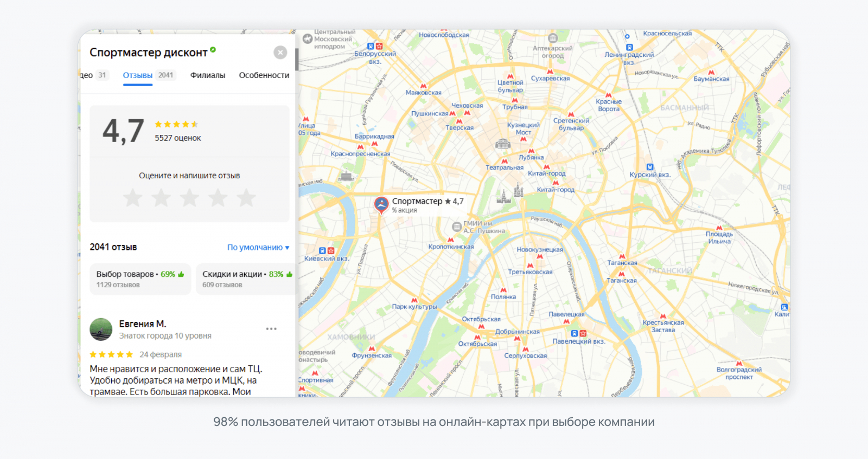Open reviewer profile Евгения М.

point(143,324)
